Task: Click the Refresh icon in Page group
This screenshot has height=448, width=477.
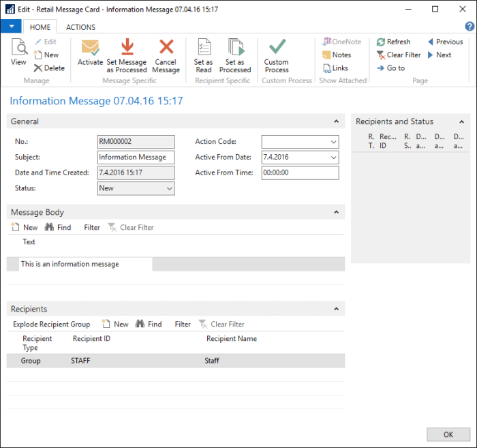Action: click(382, 42)
